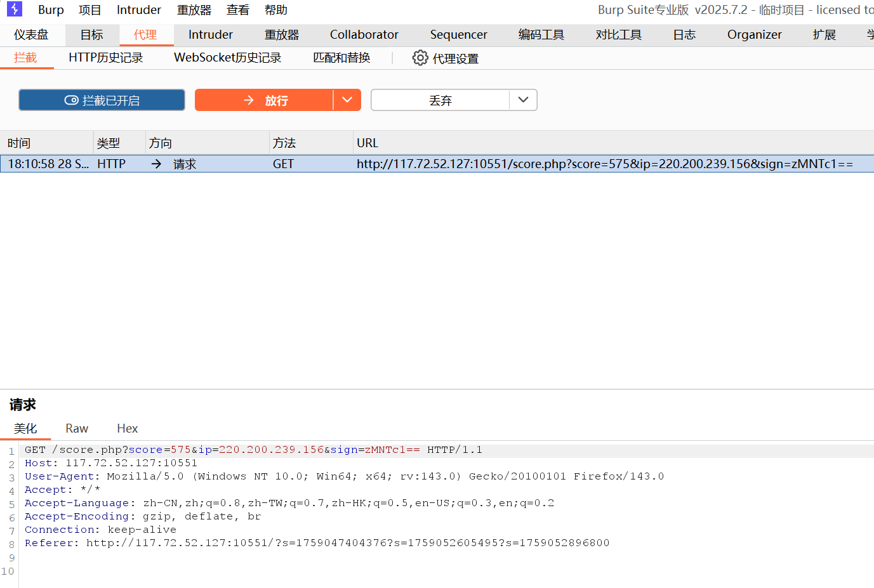Screen dimensions: 874x588
Task: Open the Sequencer tab
Action: pyautogui.click(x=459, y=35)
